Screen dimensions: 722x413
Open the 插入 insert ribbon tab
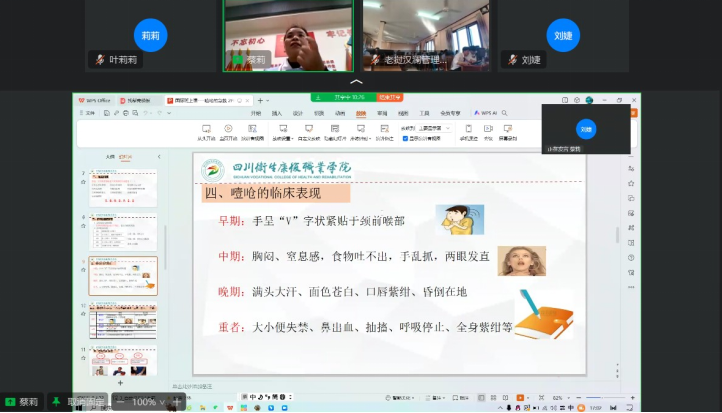tap(277, 113)
